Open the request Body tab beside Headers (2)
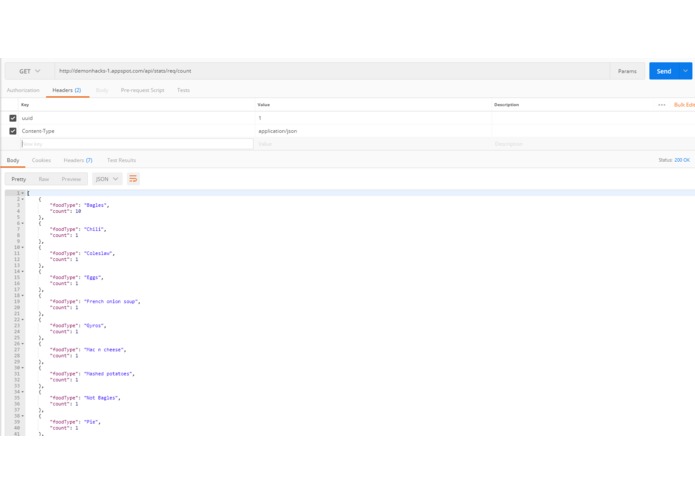This screenshot has width=695, height=494. (102, 90)
